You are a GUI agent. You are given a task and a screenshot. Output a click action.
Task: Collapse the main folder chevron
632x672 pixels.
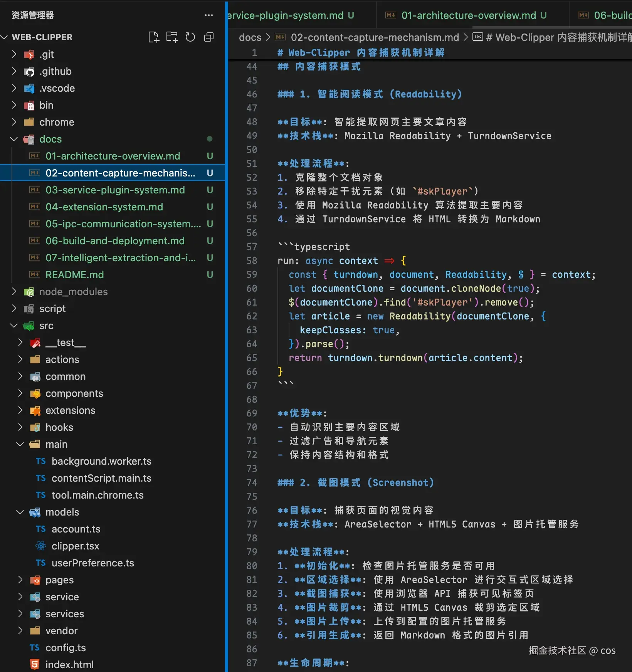(x=20, y=444)
